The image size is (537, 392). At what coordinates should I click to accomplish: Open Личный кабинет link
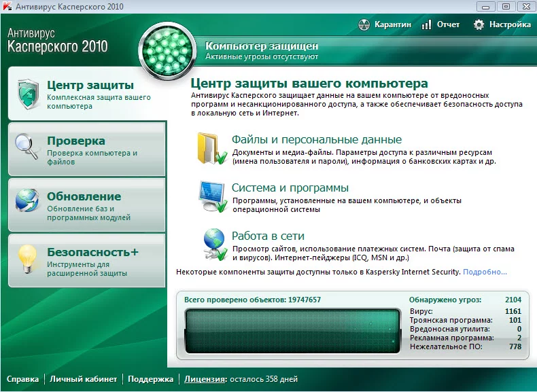pos(83,379)
